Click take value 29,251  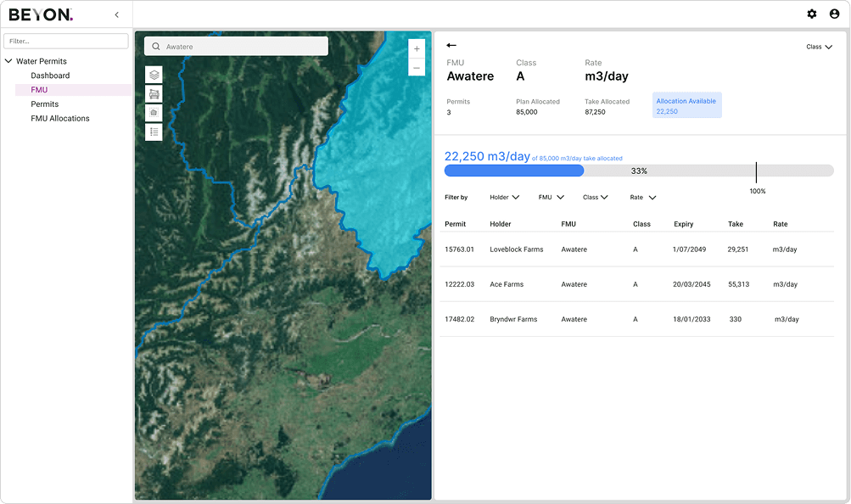coord(737,249)
